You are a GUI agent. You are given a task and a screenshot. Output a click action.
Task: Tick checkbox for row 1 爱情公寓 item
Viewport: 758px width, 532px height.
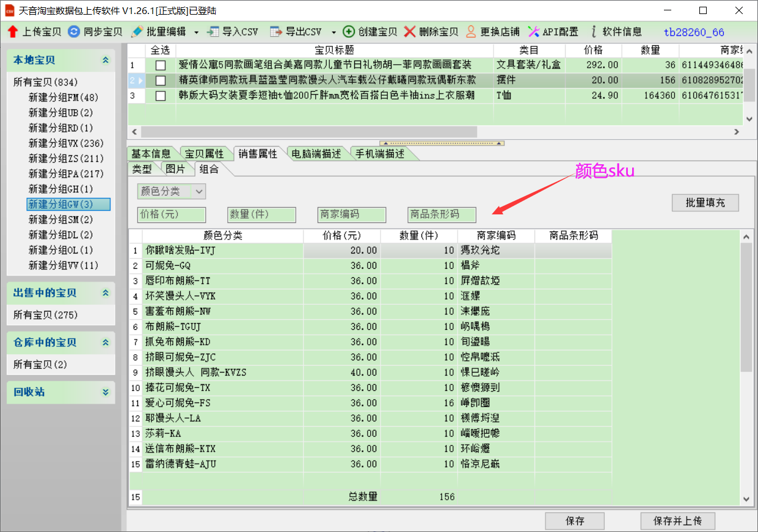(x=161, y=65)
